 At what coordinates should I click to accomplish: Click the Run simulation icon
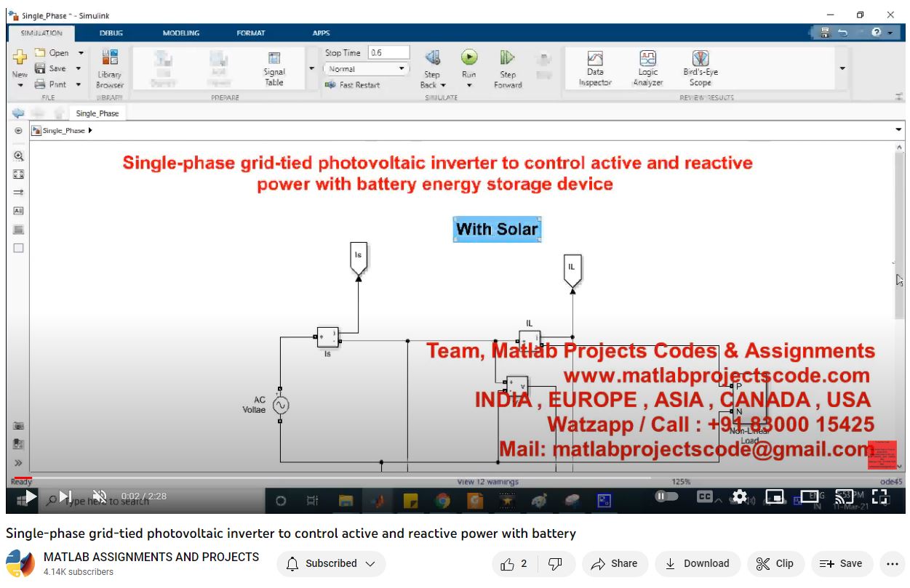(469, 57)
